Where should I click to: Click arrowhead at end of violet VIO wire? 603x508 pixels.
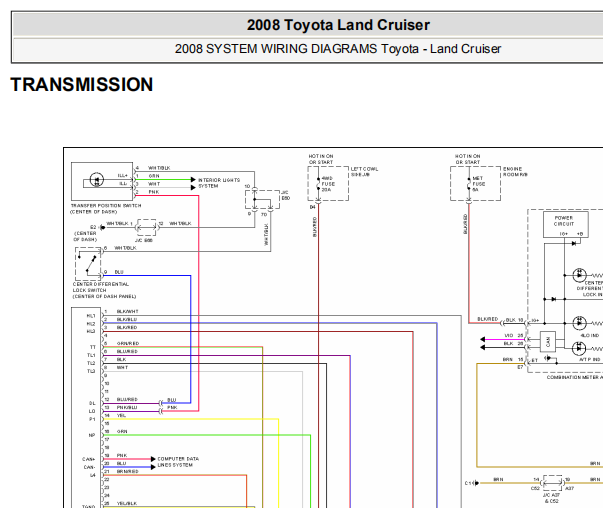[483, 339]
